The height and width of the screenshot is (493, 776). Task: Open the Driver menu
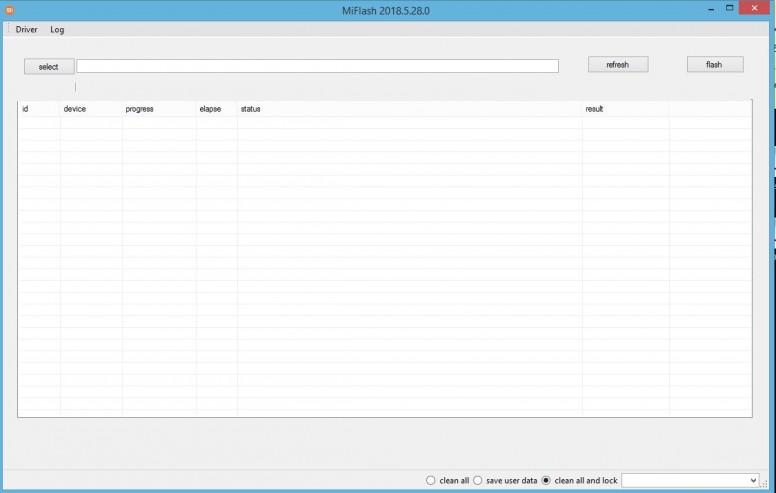point(27,30)
